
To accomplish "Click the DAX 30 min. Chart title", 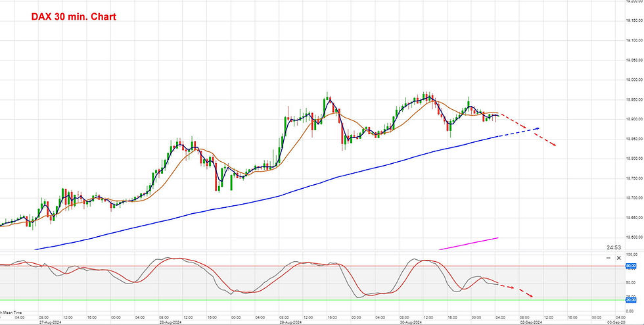I will [x=74, y=17].
